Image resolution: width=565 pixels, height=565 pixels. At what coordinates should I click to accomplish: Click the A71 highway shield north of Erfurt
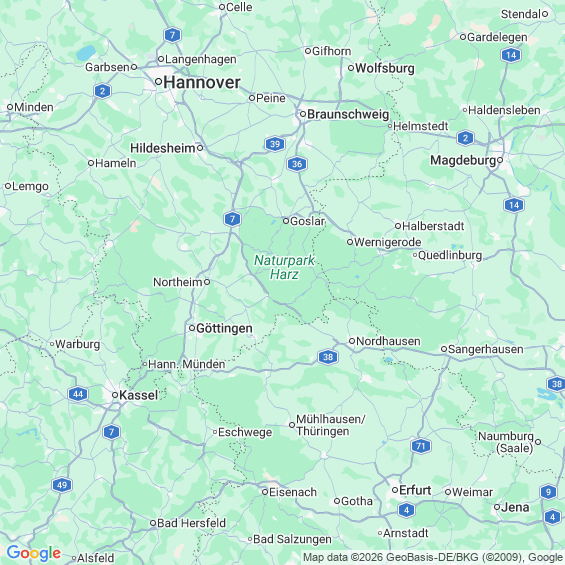click(x=421, y=446)
